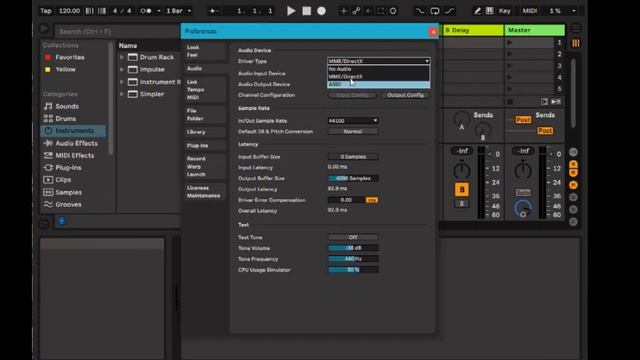Open File Folder preferences tab
This screenshot has height=360, width=640.
(205, 115)
